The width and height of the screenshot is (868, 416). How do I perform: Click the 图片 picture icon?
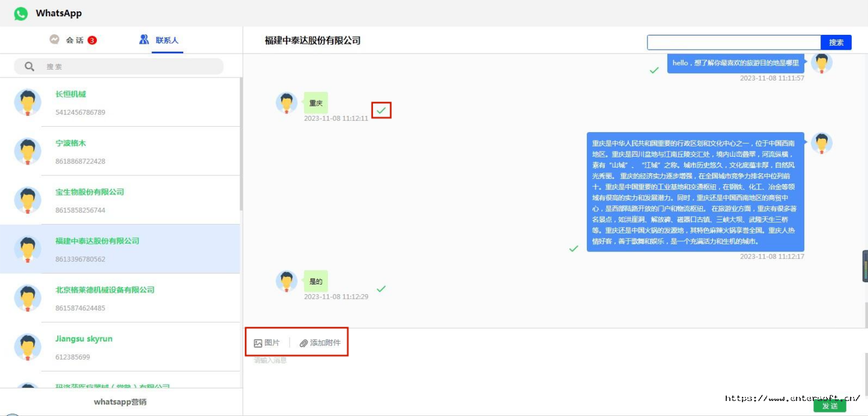[x=258, y=343]
